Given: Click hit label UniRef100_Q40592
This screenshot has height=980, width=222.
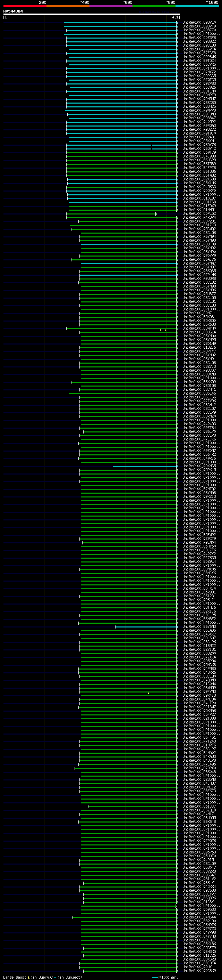Looking at the screenshot, I should (x=199, y=122).
